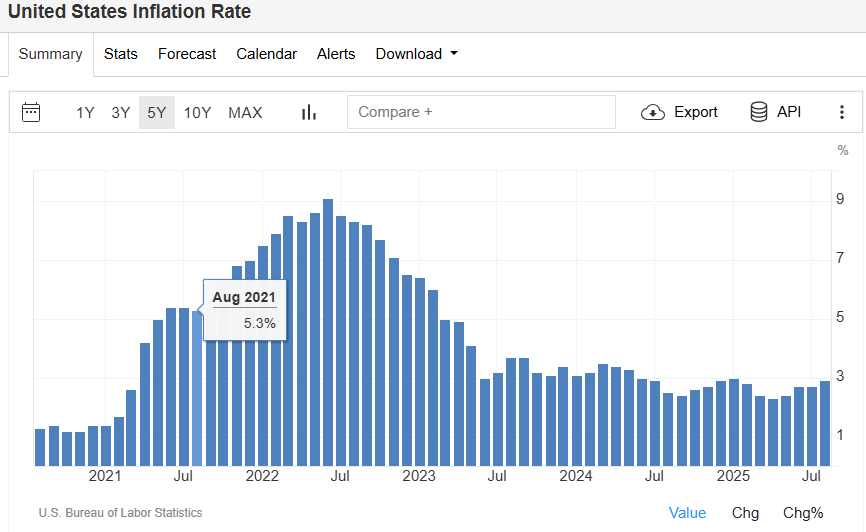Select the MAX time range
The height and width of the screenshot is (532, 866).
tap(245, 112)
